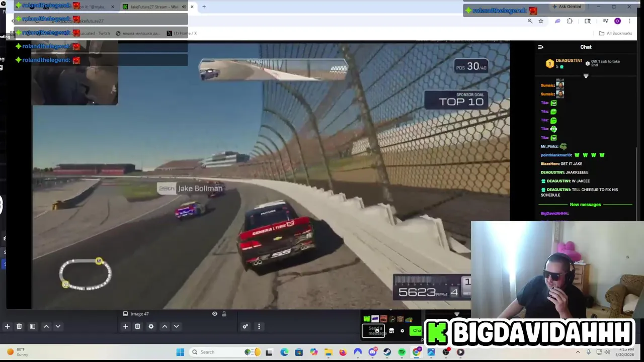Open Chrome profile avatar D
Image resolution: width=644 pixels, height=362 pixels.
pyautogui.click(x=617, y=21)
